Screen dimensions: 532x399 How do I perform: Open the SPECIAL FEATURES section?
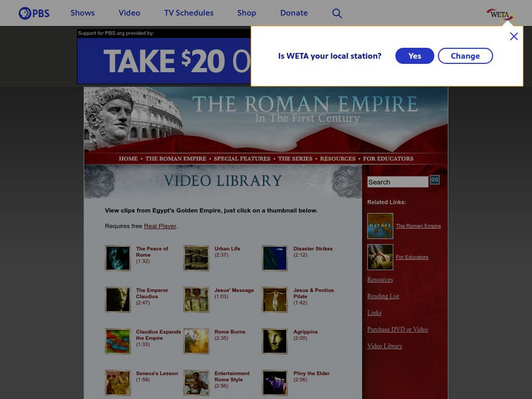point(241,158)
